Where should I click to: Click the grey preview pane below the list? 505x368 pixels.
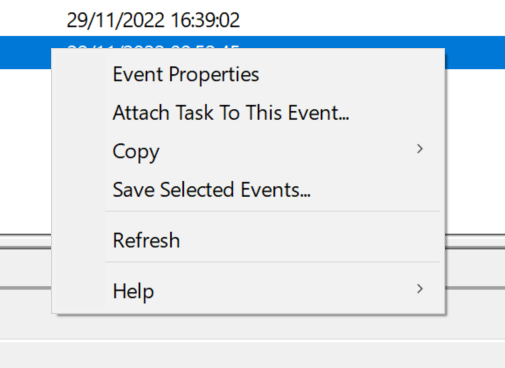click(252, 327)
